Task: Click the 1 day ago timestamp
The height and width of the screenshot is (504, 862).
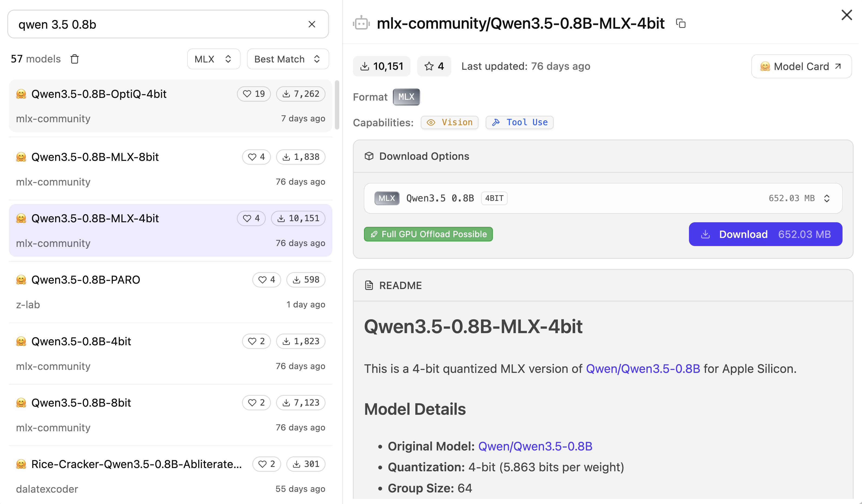Action: (x=306, y=305)
